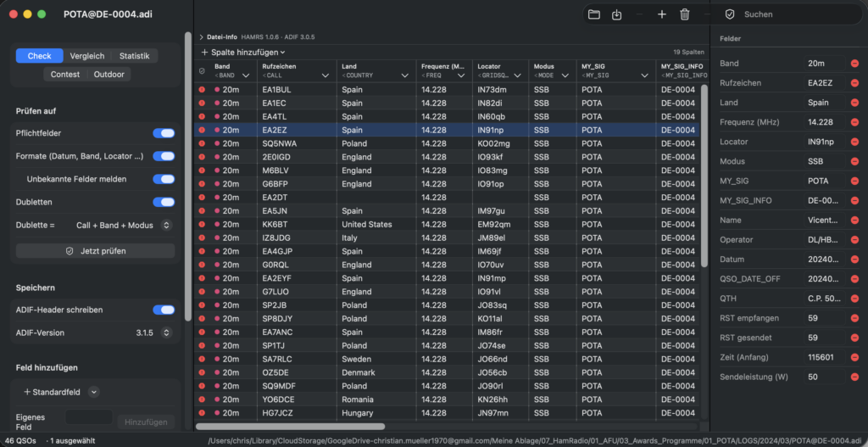
Task: Open file with the folder toolbar icon
Action: click(x=594, y=14)
